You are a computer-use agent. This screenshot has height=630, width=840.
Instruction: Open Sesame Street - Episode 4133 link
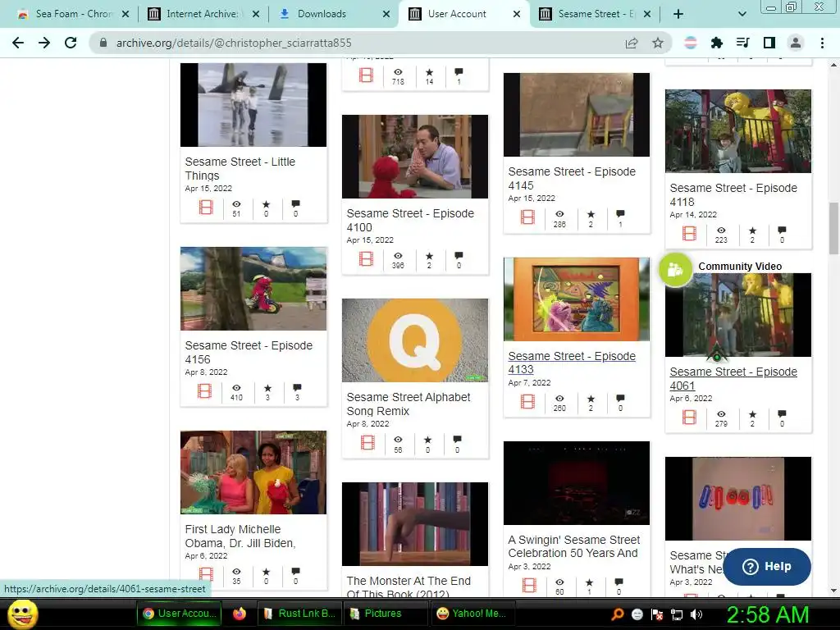(x=572, y=363)
